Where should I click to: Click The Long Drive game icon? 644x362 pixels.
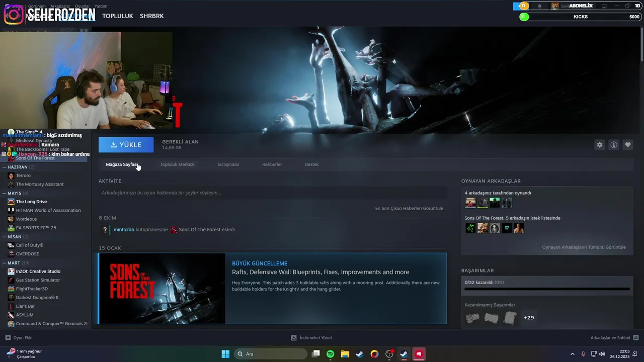coord(11,202)
